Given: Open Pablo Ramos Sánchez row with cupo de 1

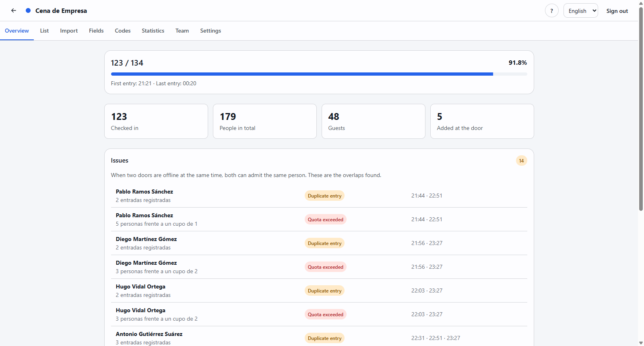Looking at the screenshot, I should point(319,219).
